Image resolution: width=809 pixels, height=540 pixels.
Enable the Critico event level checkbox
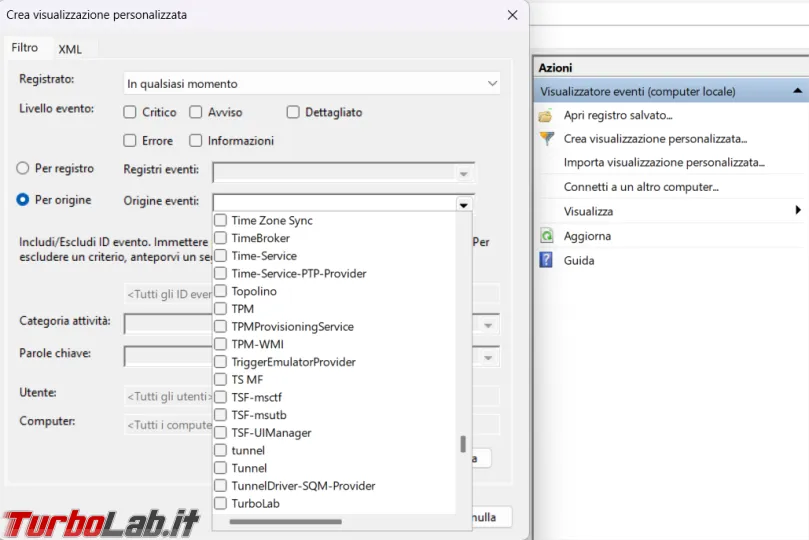click(130, 113)
